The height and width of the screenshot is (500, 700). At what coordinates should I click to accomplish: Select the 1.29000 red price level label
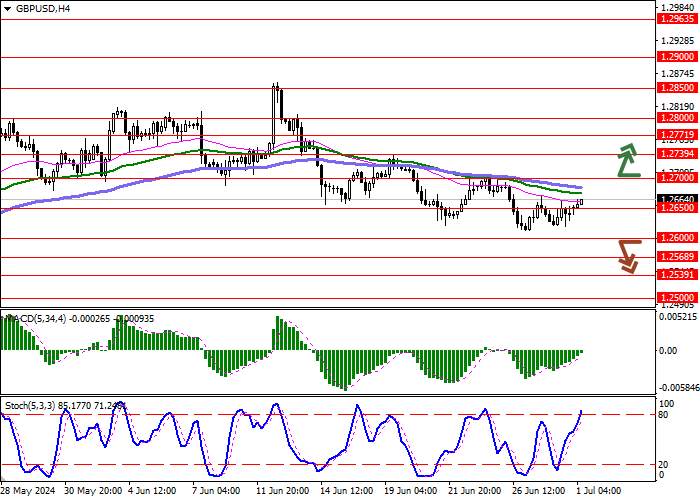[x=677, y=57]
